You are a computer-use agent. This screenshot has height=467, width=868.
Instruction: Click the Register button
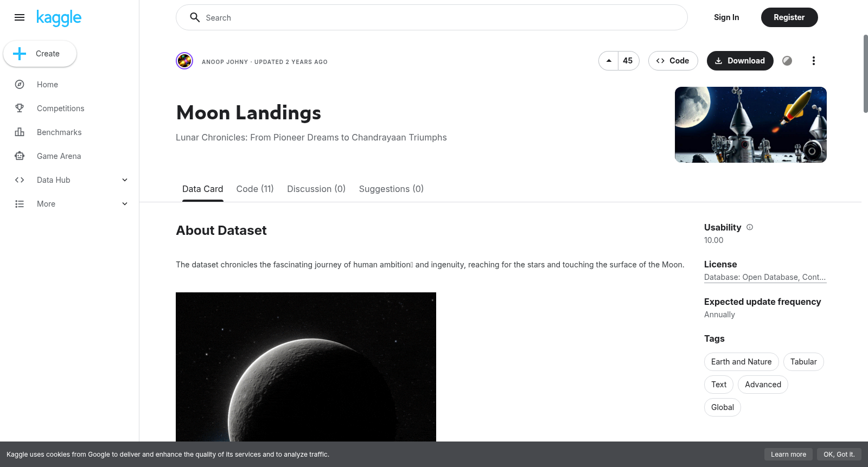(x=789, y=17)
